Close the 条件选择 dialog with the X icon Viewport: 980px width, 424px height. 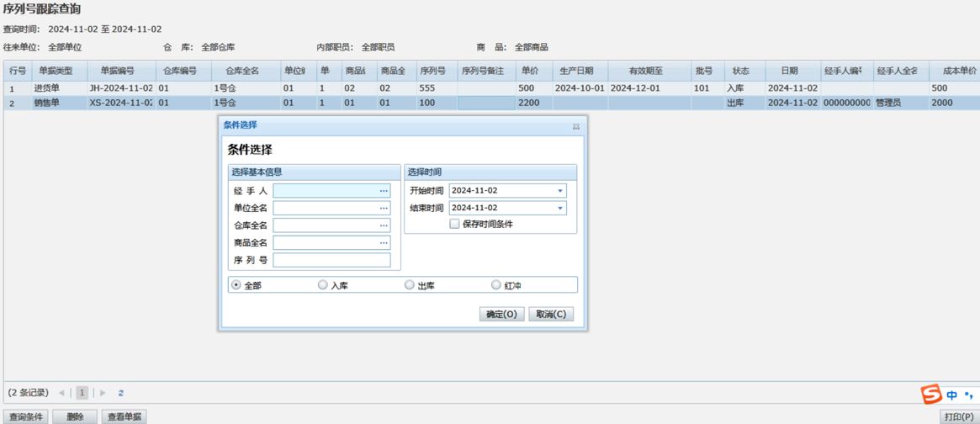coord(576,126)
